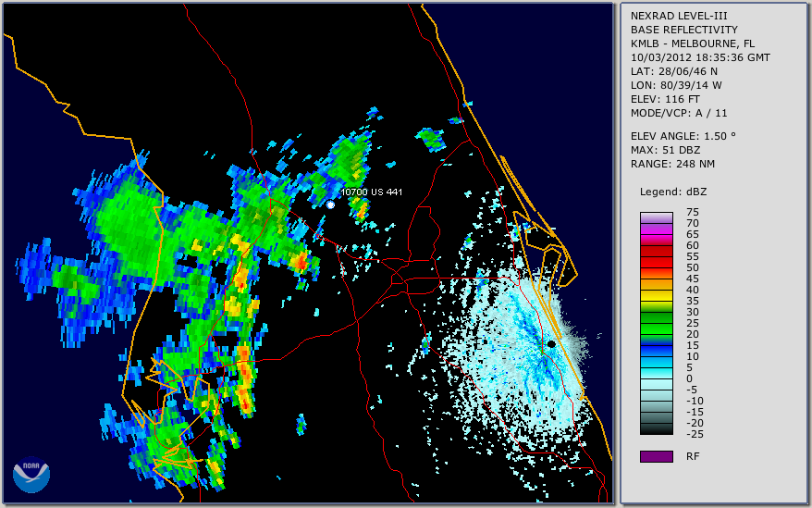Click the timestamp '10/03/2012 18:35:36 GMT'
This screenshot has width=812, height=508.
(x=700, y=57)
